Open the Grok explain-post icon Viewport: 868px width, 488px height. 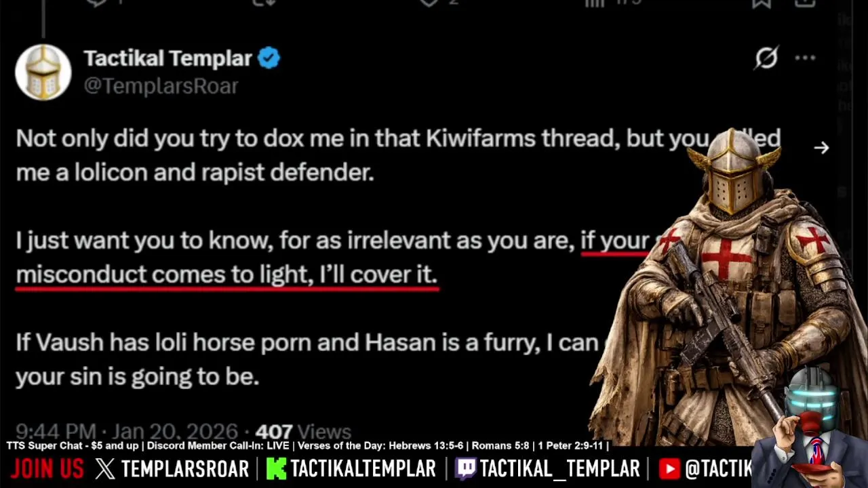[x=766, y=58]
